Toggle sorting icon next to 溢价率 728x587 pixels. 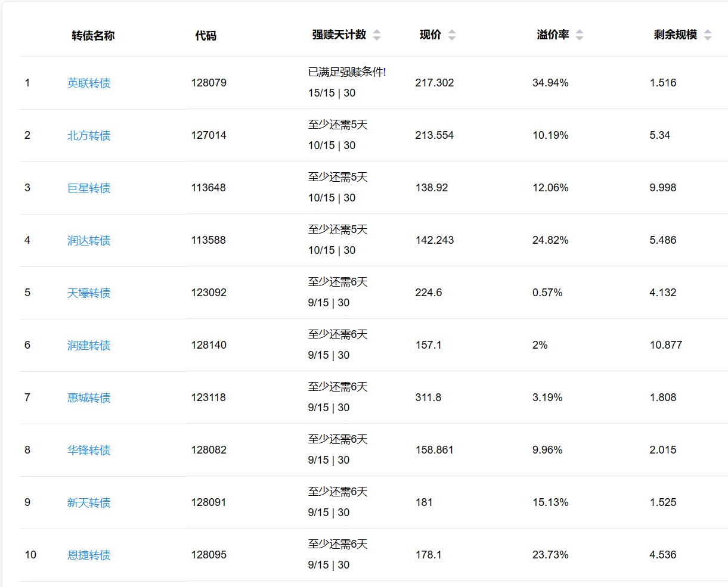point(579,35)
